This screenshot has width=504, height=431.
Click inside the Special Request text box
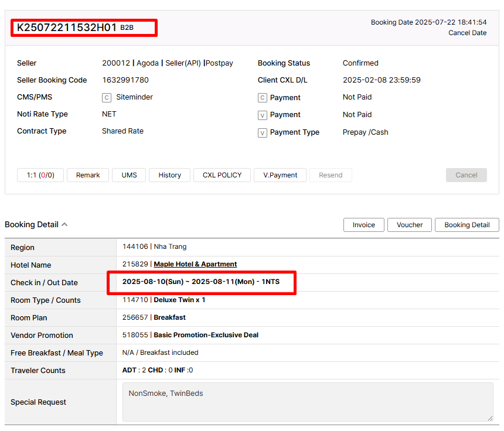click(x=308, y=402)
